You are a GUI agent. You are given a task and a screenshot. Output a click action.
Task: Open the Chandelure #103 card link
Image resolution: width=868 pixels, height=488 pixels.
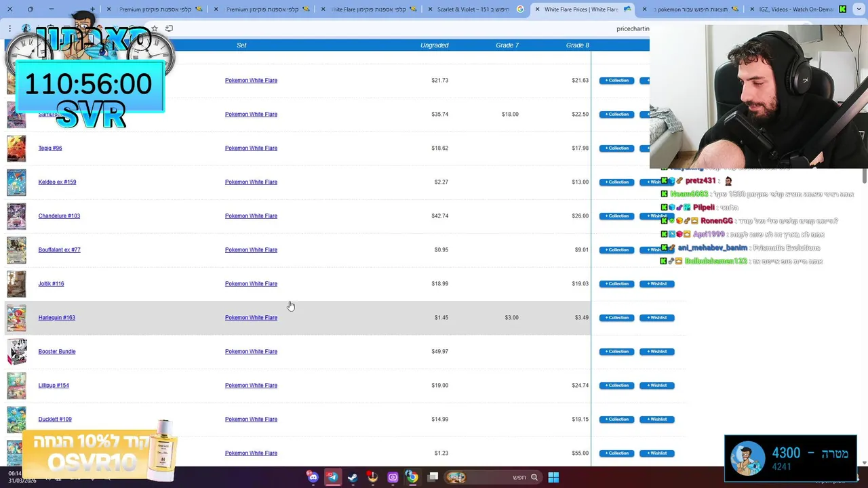tap(59, 216)
